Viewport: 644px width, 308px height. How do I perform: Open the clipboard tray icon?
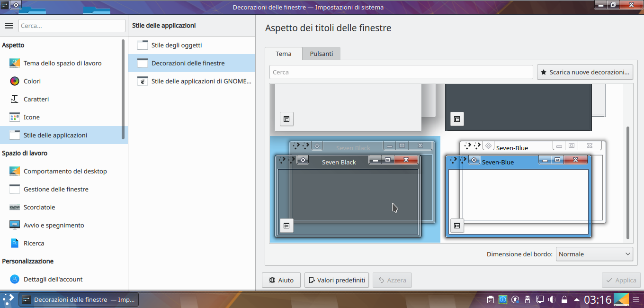click(x=491, y=299)
